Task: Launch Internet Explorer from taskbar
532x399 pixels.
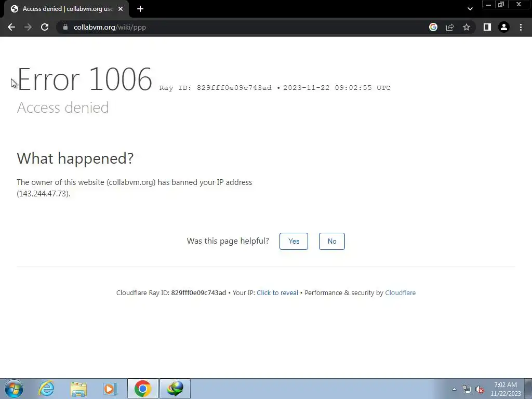Action: click(46, 389)
